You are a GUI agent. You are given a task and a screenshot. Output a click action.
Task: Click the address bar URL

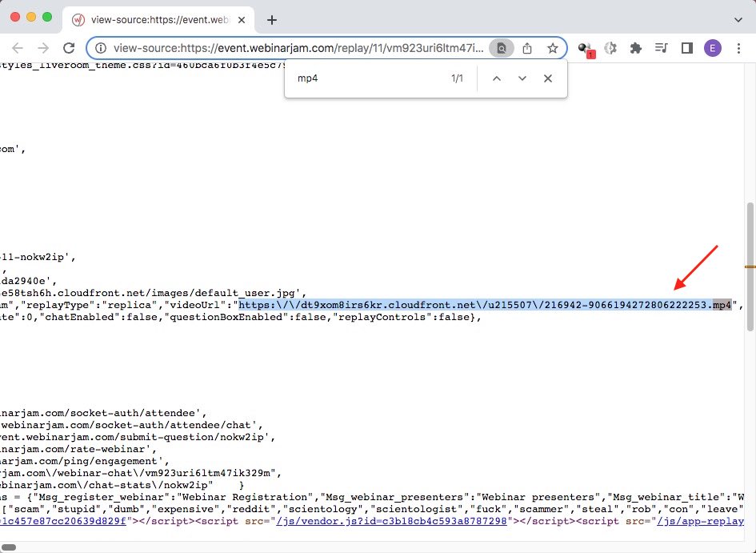click(x=298, y=48)
